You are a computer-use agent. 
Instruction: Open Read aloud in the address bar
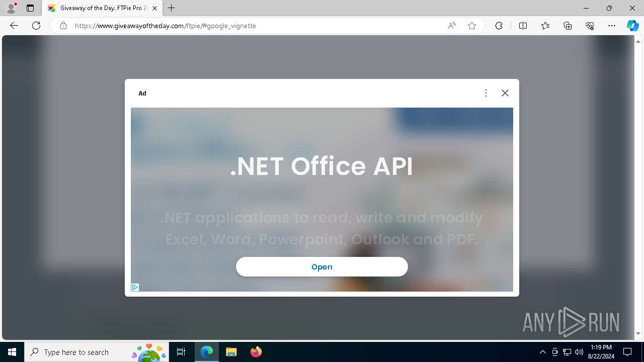452,26
